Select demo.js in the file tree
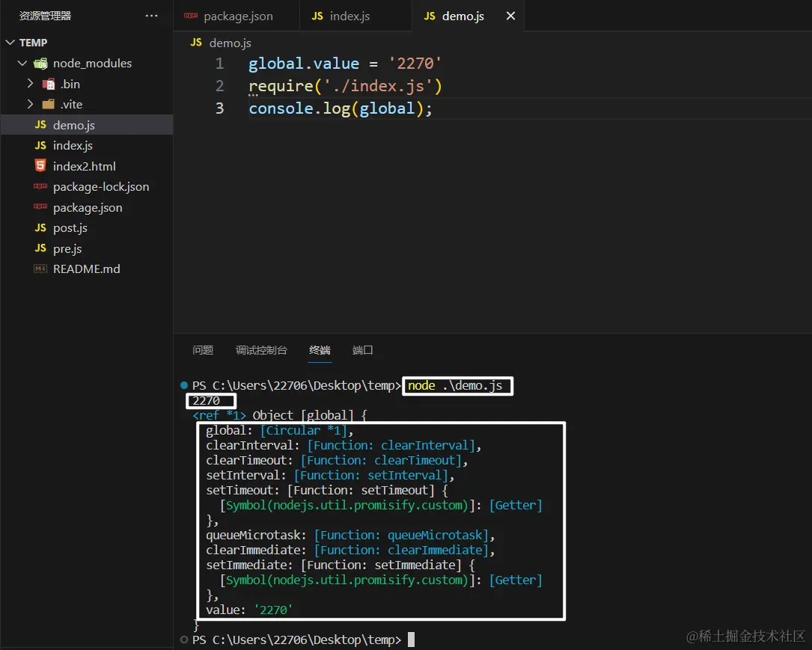This screenshot has width=812, height=650. point(87,125)
